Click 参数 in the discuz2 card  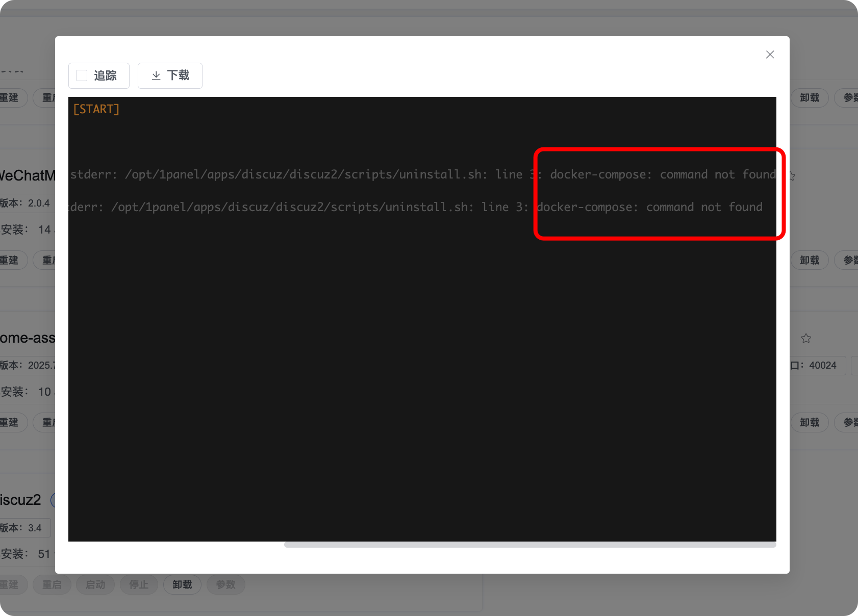click(226, 584)
